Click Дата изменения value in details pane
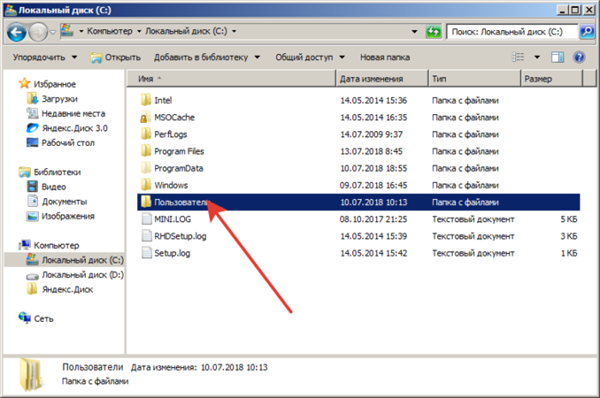 (234, 367)
